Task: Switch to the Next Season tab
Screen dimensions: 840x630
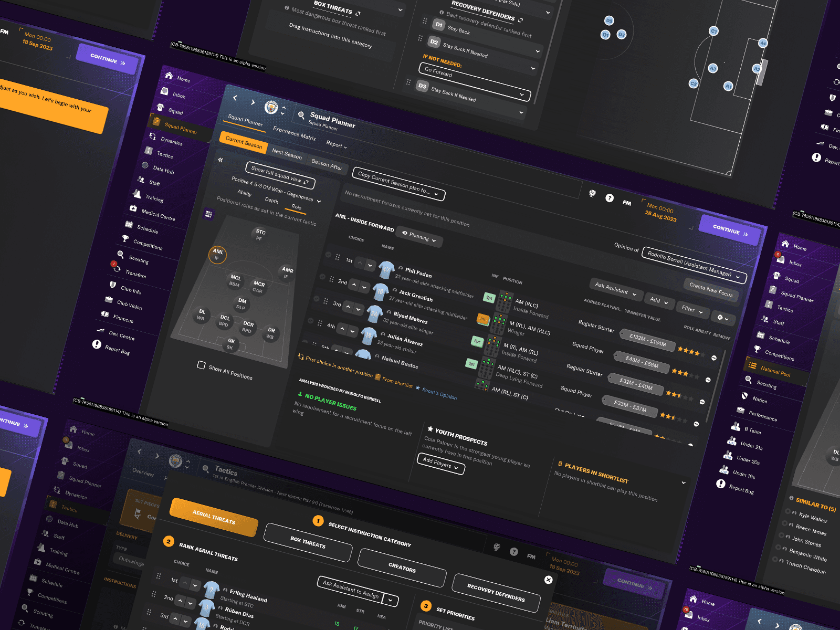Action: pos(287,154)
